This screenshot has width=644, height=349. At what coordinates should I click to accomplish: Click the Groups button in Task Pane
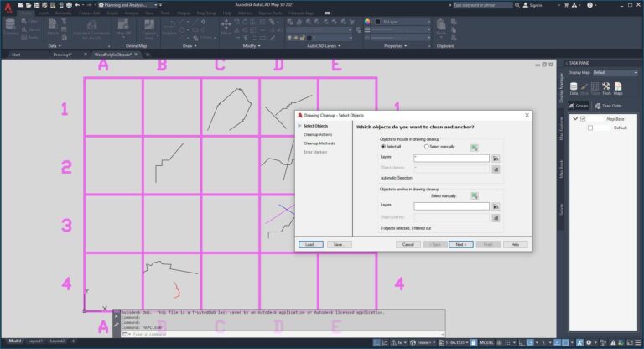click(579, 106)
